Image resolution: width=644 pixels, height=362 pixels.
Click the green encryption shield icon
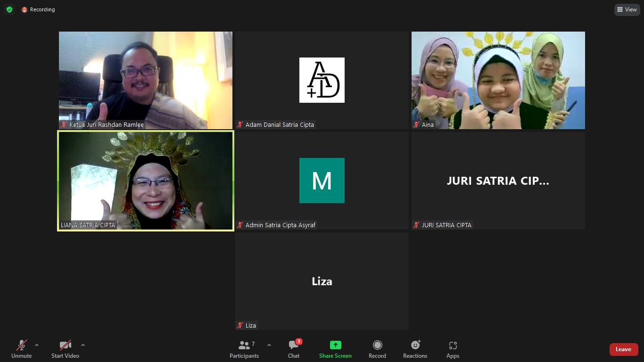[x=9, y=9]
